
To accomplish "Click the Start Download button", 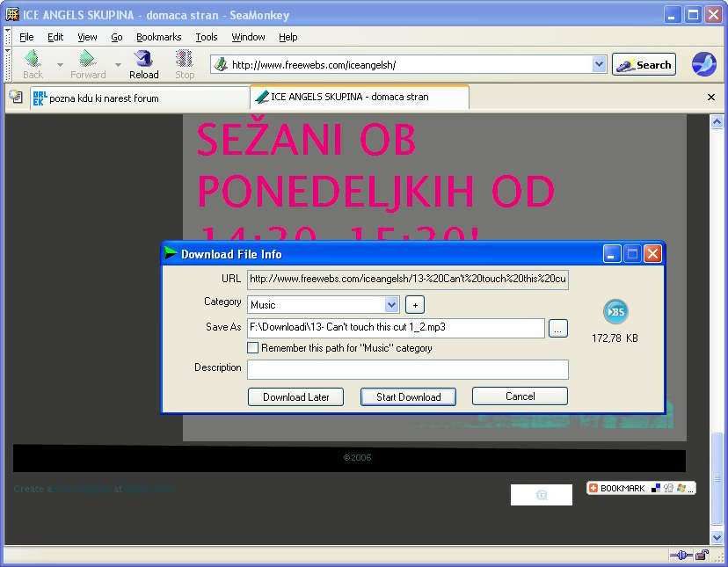I will point(408,397).
